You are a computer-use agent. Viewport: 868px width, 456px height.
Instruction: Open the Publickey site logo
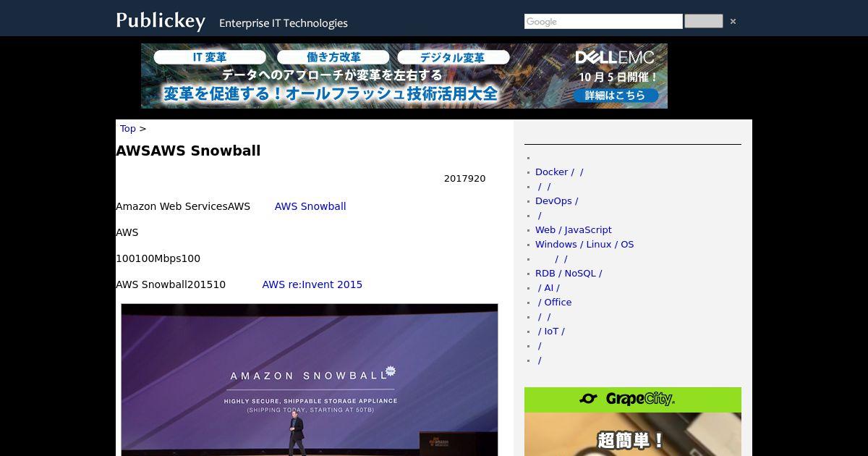click(161, 20)
